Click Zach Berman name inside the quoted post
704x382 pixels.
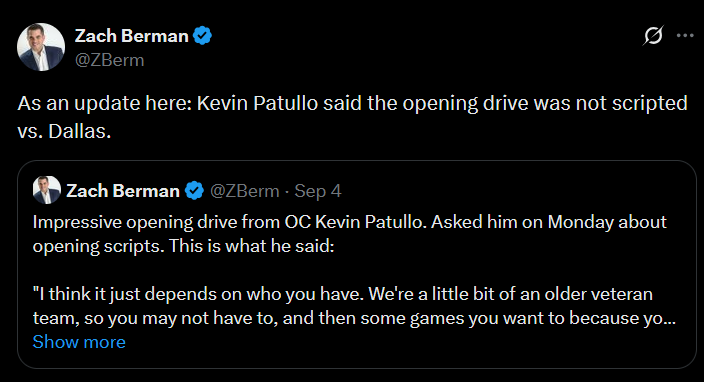click(123, 191)
